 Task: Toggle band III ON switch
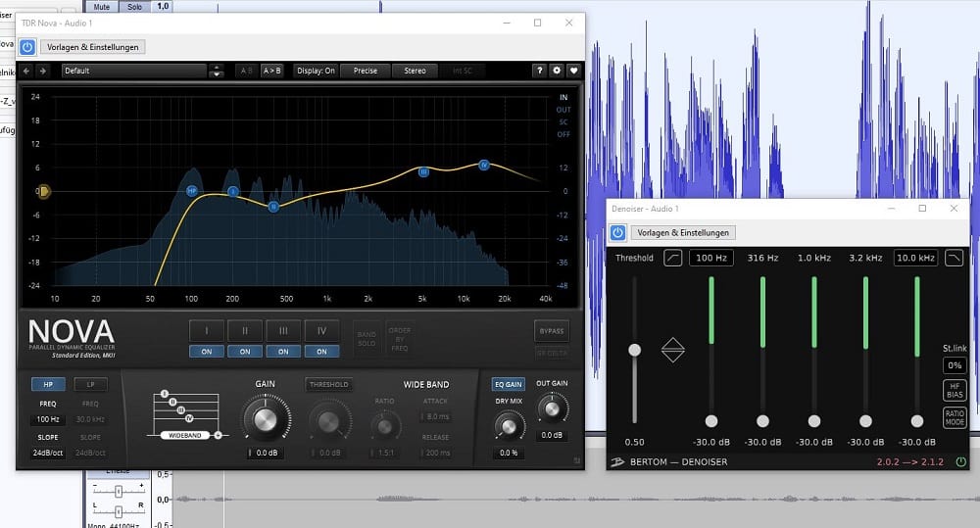[283, 352]
